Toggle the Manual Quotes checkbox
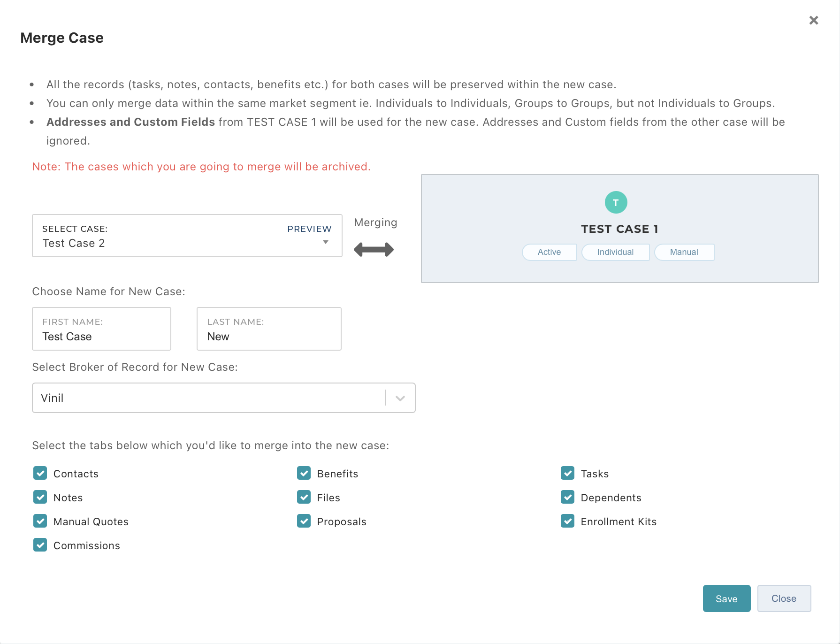This screenshot has width=840, height=644. pyautogui.click(x=40, y=521)
